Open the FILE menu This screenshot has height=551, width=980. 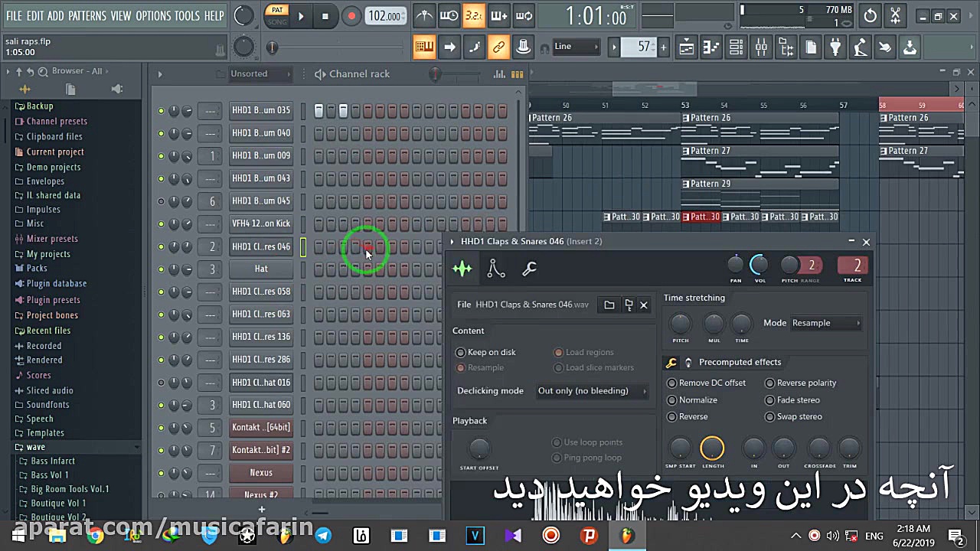(14, 16)
